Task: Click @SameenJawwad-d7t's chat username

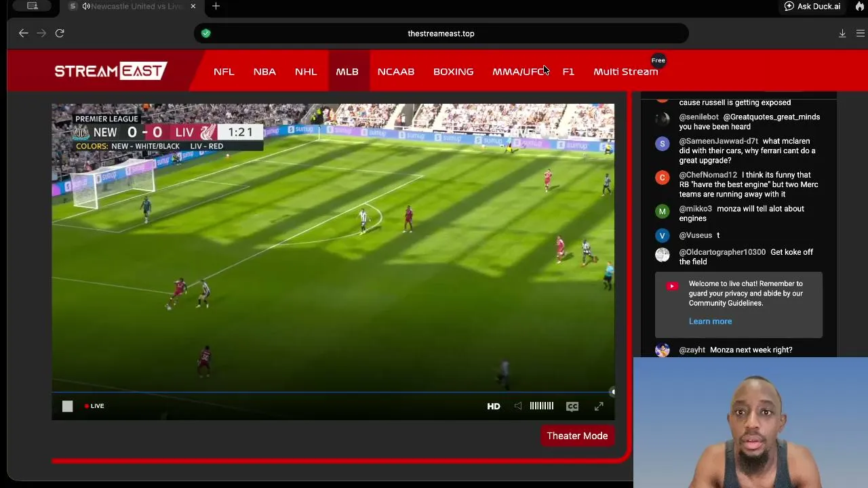Action: pos(719,141)
